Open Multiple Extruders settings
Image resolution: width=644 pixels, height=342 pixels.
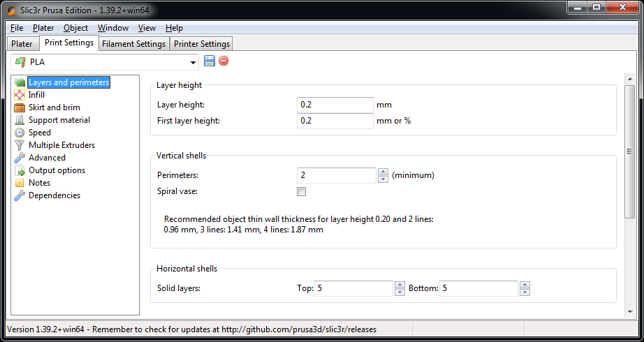[x=61, y=145]
